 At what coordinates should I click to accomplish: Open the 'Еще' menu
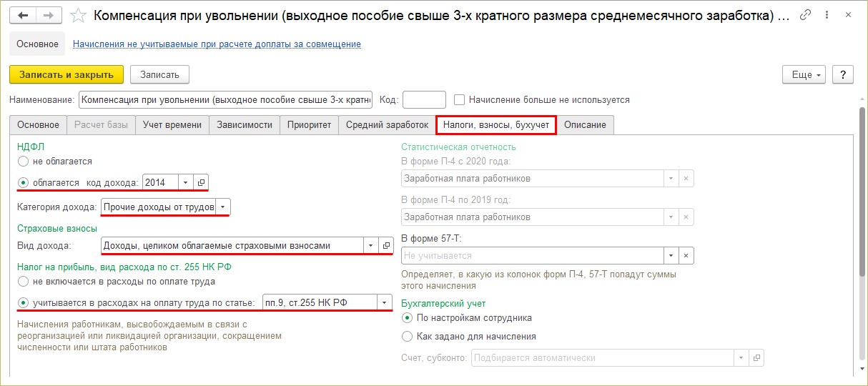click(804, 74)
